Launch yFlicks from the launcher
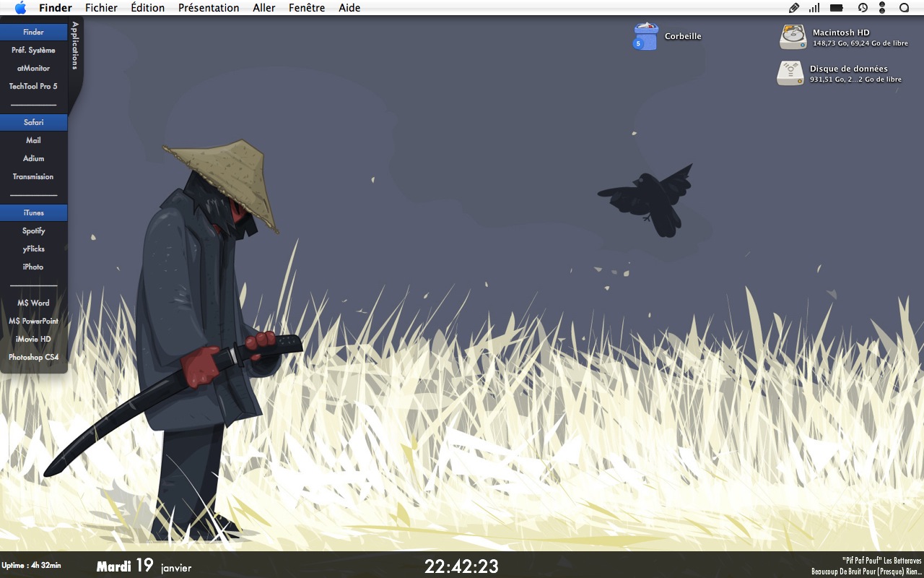924x578 pixels. click(34, 249)
